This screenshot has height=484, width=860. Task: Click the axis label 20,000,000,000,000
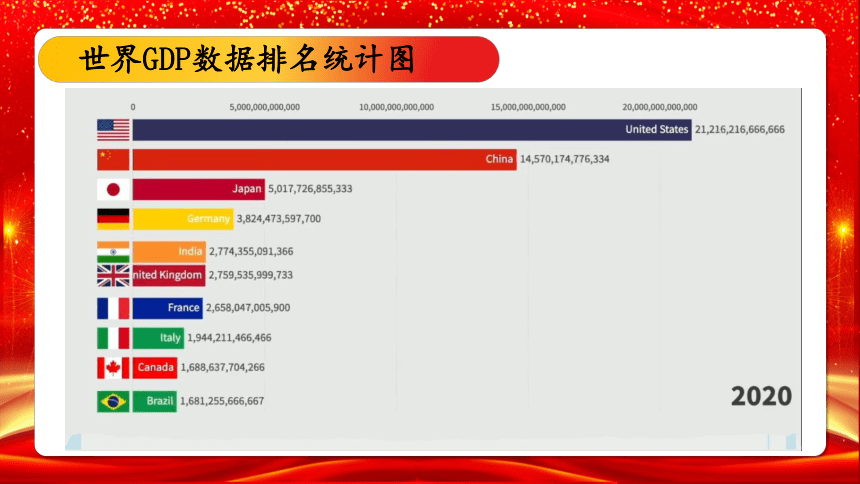point(660,107)
